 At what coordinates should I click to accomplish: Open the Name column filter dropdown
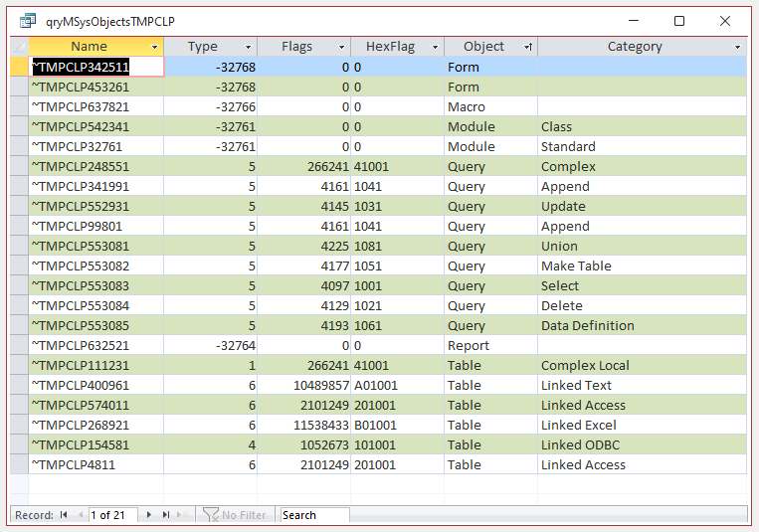pyautogui.click(x=154, y=47)
